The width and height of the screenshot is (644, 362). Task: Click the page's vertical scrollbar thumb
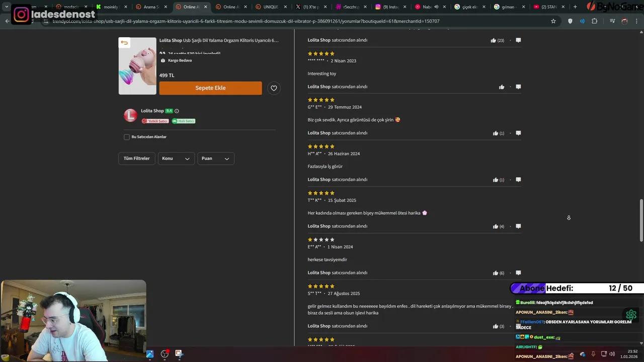[x=641, y=220]
